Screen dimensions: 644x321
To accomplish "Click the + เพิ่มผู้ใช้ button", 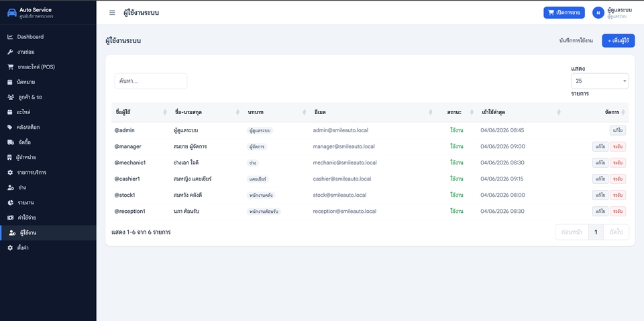I will 618,41.
